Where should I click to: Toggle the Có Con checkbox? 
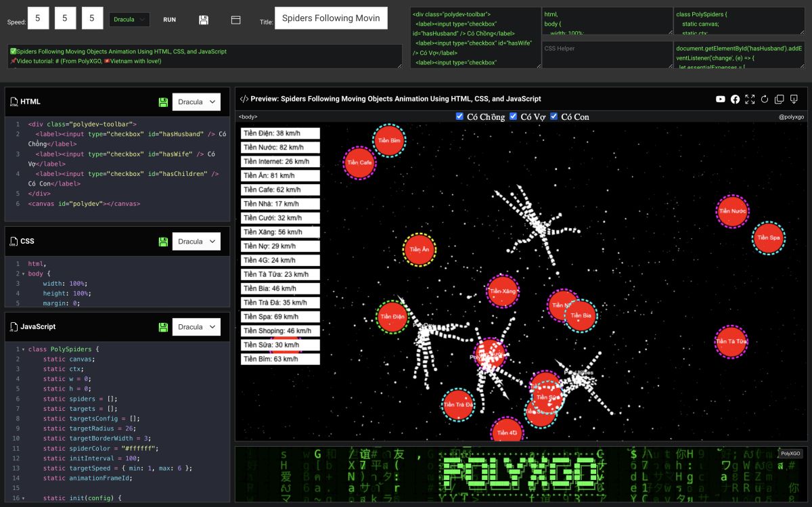click(554, 116)
